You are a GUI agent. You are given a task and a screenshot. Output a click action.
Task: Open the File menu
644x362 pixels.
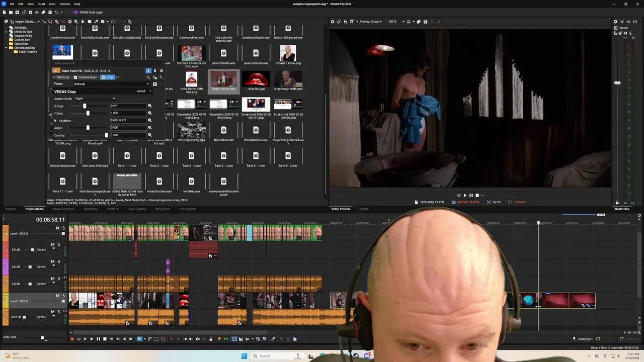tap(12, 4)
